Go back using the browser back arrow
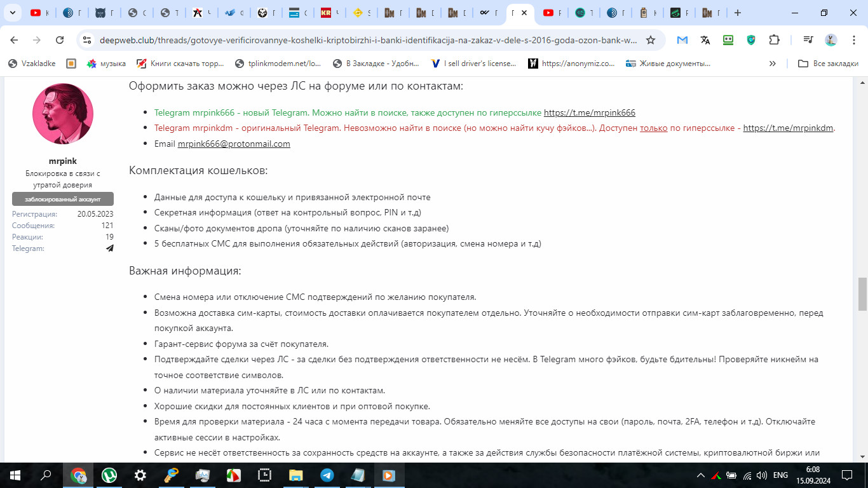Image resolution: width=868 pixels, height=488 pixels. 14,39
